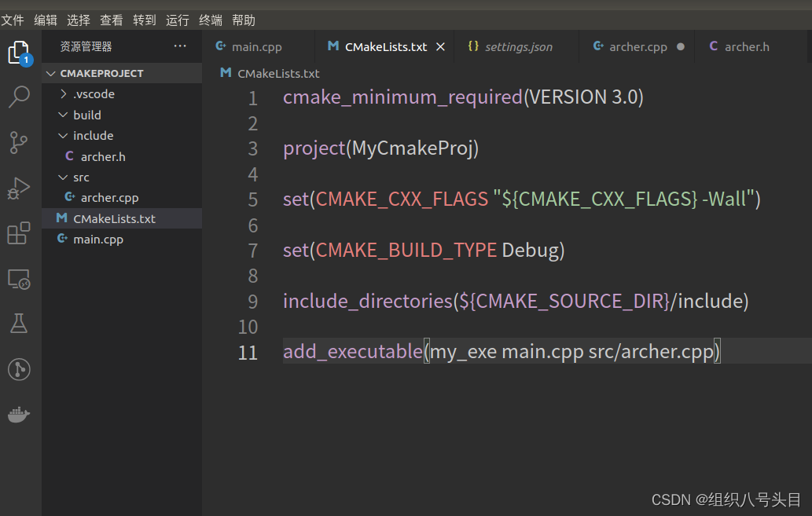Open main.cpp in the explorer tree
The image size is (812, 516).
(x=122, y=239)
